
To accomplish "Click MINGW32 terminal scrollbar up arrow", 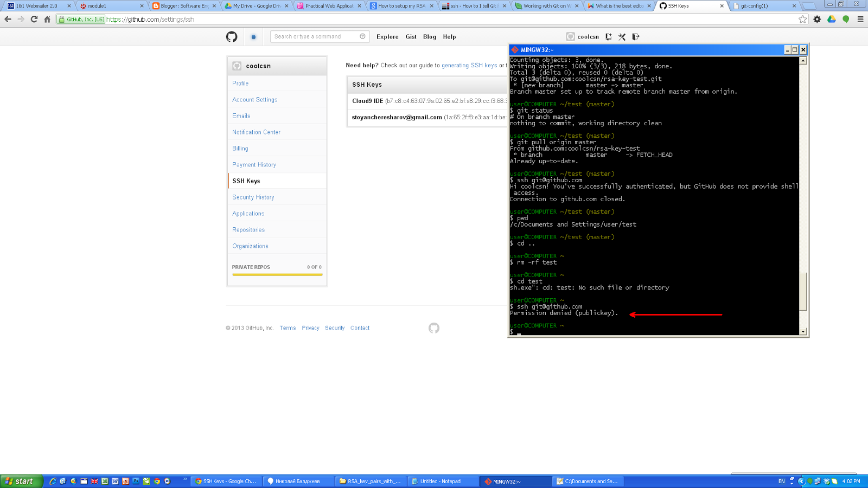I will 803,61.
